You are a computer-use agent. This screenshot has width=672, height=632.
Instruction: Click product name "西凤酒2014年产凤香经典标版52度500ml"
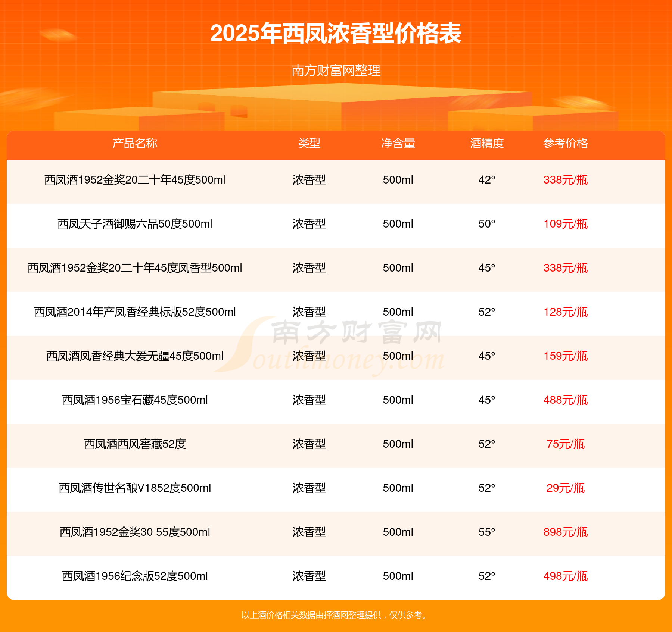pyautogui.click(x=135, y=312)
